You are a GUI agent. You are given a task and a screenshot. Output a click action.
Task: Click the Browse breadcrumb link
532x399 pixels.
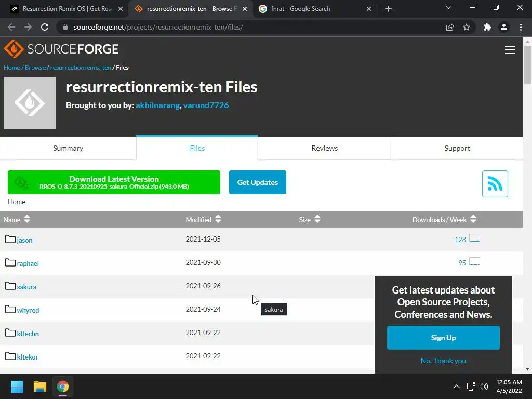[x=35, y=68]
